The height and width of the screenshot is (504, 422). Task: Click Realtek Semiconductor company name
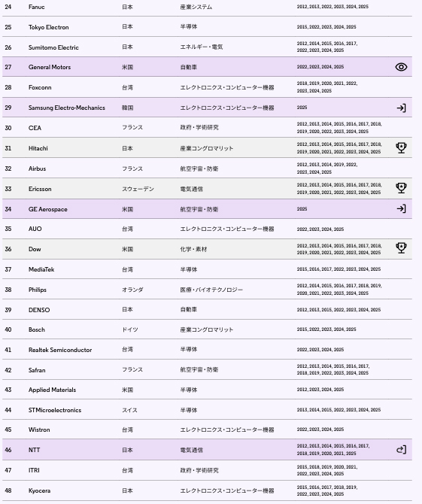[60, 350]
